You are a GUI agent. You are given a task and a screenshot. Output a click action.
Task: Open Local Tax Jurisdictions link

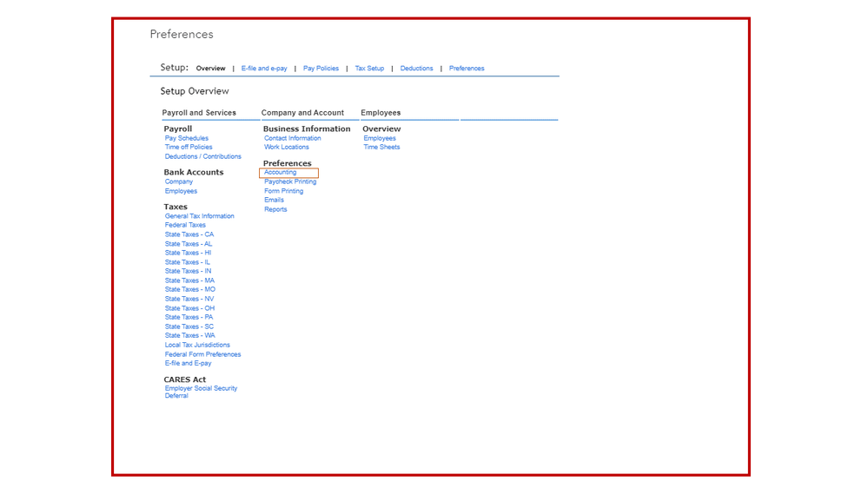tap(197, 345)
